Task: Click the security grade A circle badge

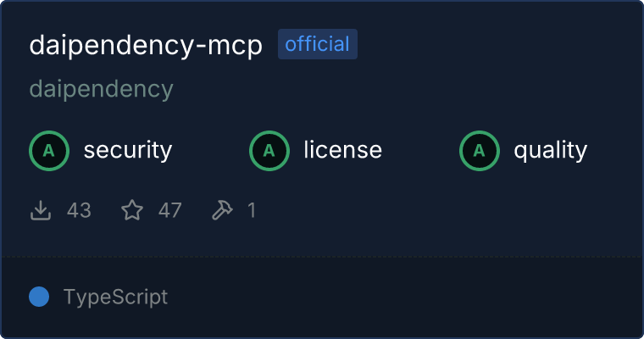Action: click(49, 151)
